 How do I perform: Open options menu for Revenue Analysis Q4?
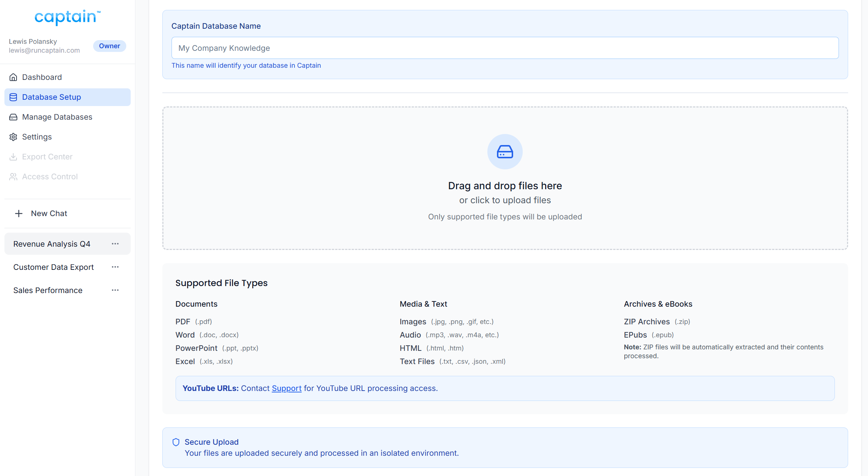click(115, 244)
